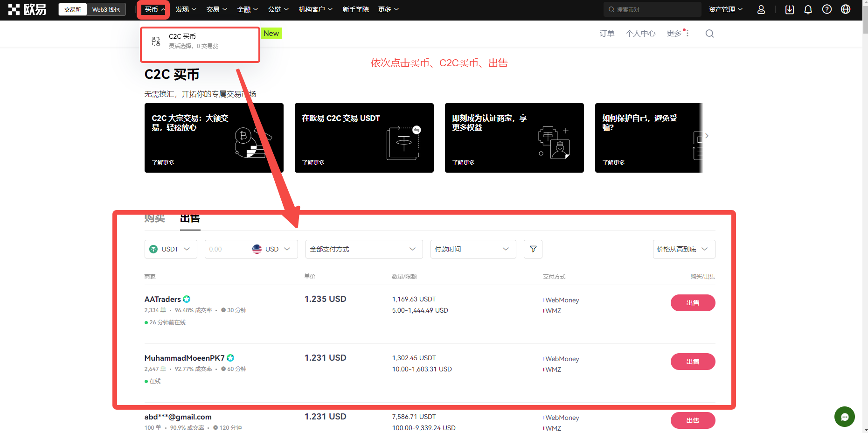This screenshot has height=433, width=868.
Task: Open the 机构客户 menu
Action: 315,9
